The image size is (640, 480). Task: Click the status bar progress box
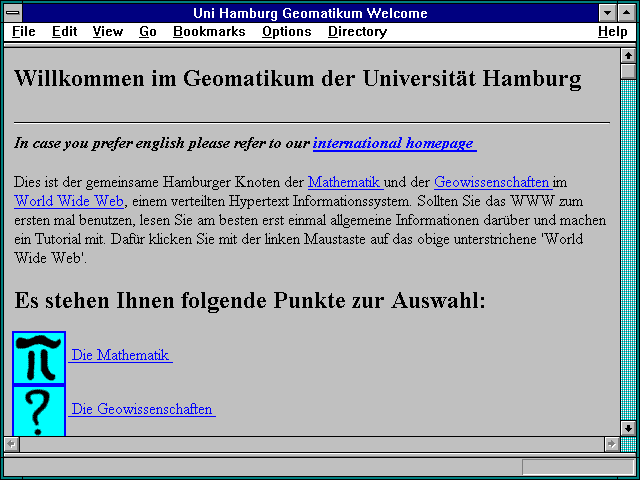(x=578, y=467)
